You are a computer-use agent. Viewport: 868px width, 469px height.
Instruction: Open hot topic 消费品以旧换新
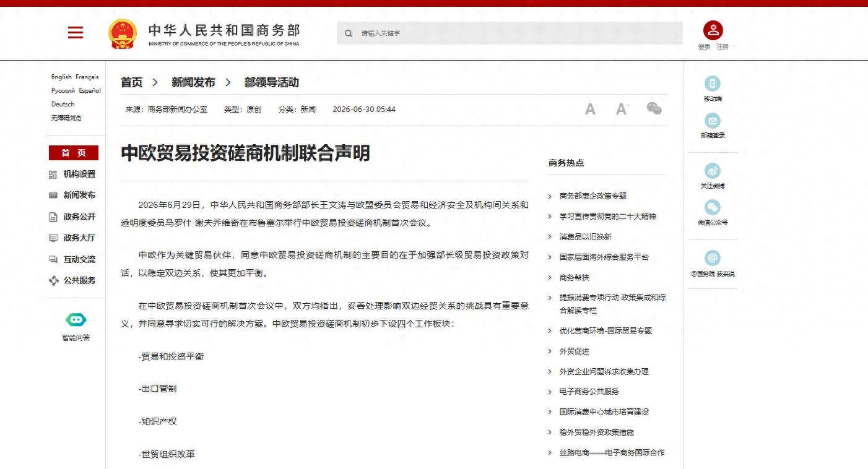pos(586,237)
